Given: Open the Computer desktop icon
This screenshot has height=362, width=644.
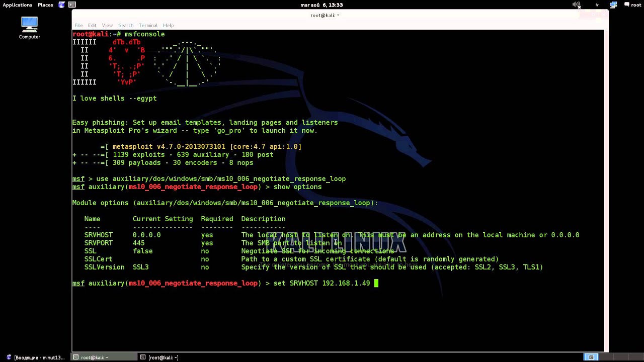Looking at the screenshot, I should point(30,28).
